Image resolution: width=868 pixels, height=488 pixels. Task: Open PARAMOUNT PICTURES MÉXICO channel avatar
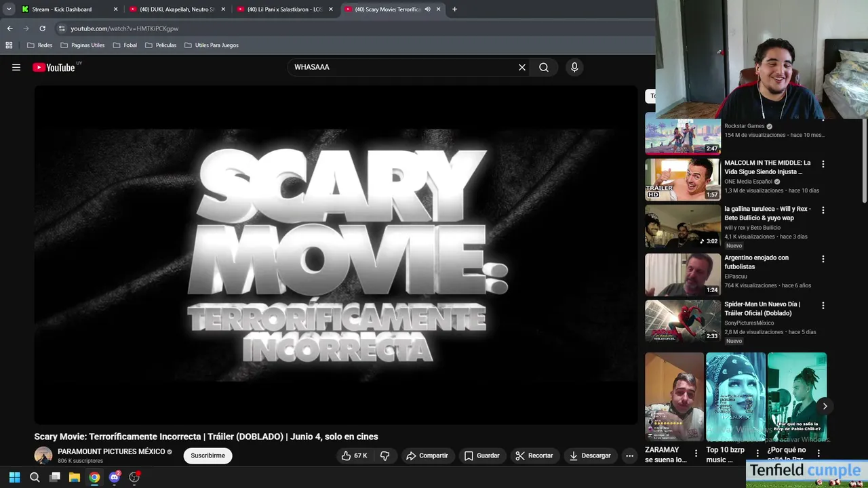[43, 455]
